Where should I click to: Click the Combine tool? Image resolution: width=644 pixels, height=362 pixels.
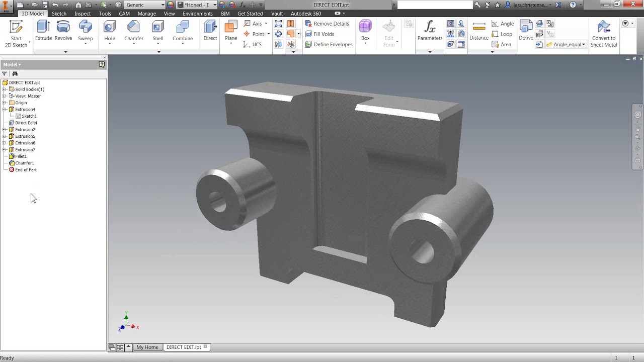tap(183, 32)
